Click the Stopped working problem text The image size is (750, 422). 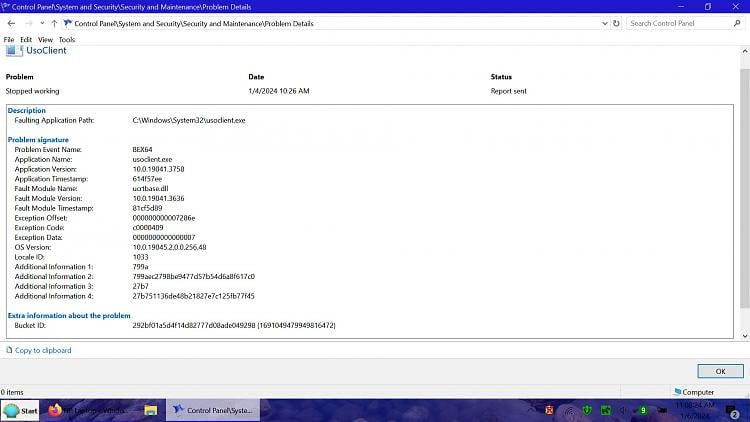33,91
